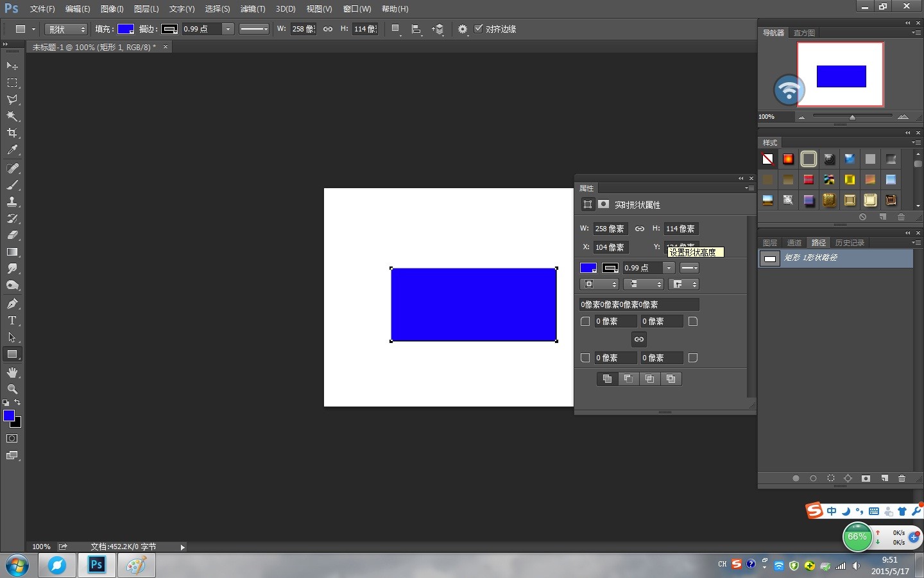924x578 pixels.
Task: Toggle Quick Mask mode
Action: [x=12, y=439]
